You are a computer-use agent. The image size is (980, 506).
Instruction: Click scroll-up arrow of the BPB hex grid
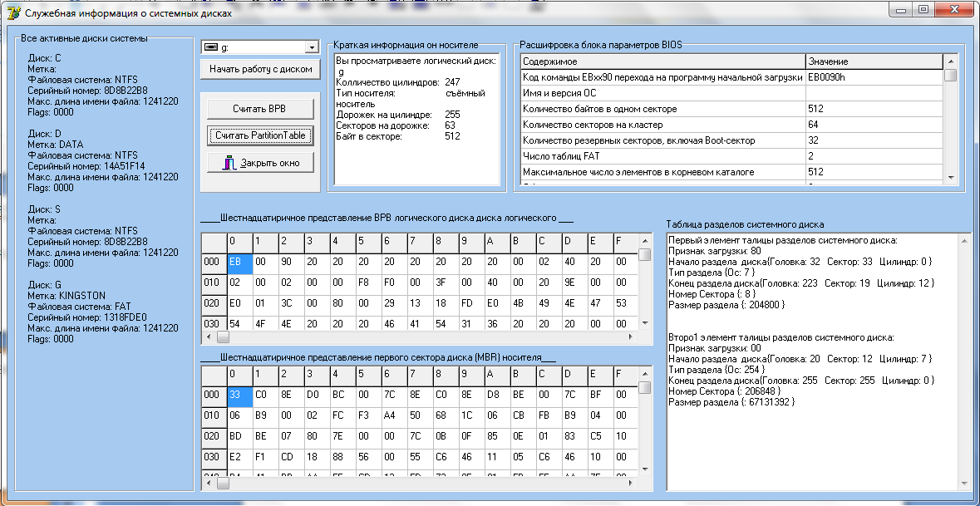(x=645, y=240)
